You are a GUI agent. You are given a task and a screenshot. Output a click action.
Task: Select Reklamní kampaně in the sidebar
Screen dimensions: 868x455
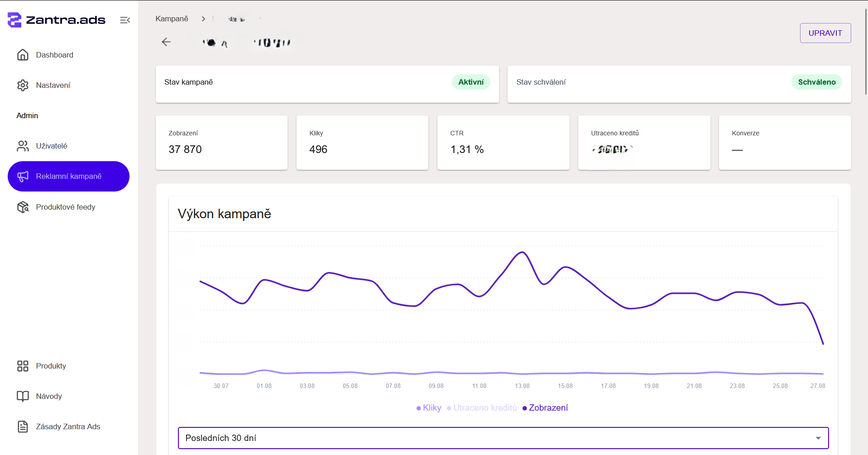[68, 176]
